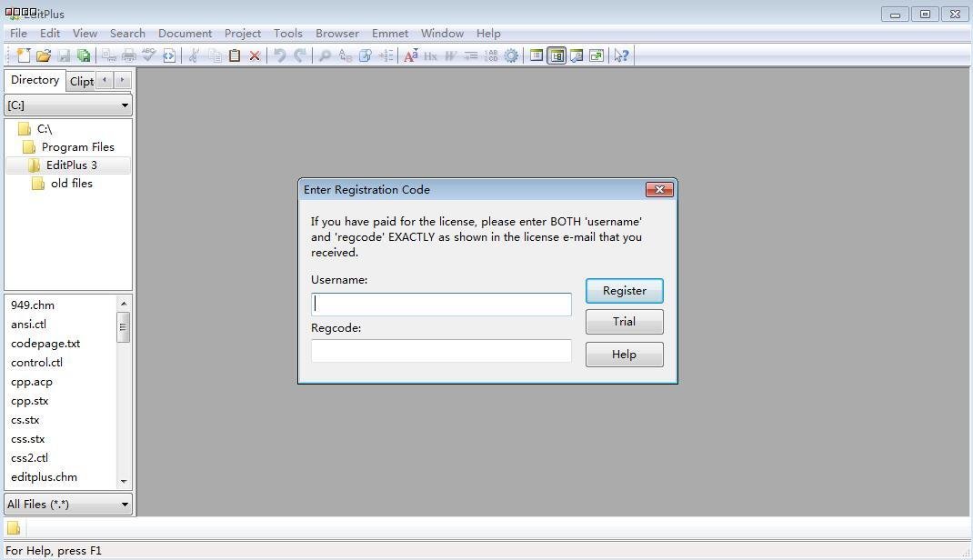Open the Document menu
Image resolution: width=973 pixels, height=560 pixels.
coord(185,34)
